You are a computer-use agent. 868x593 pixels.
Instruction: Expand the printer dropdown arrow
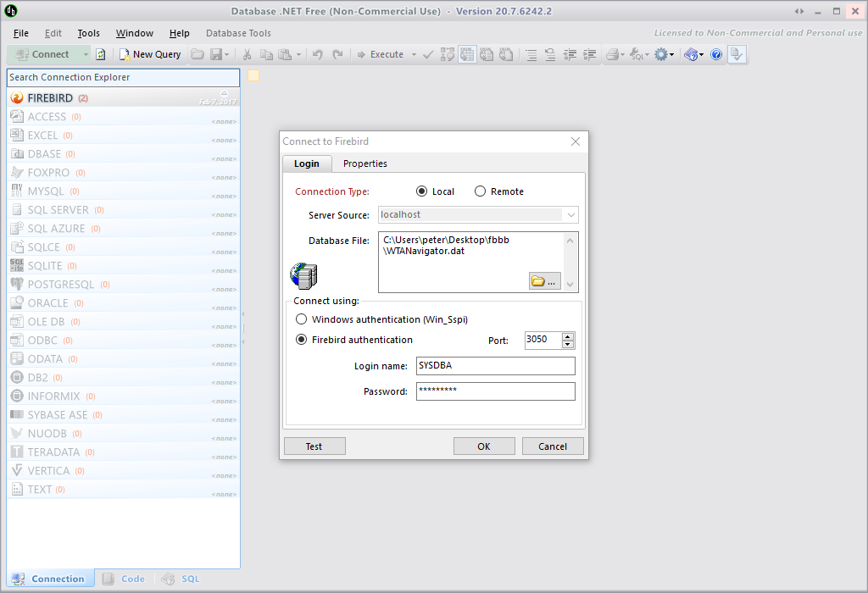click(x=622, y=54)
